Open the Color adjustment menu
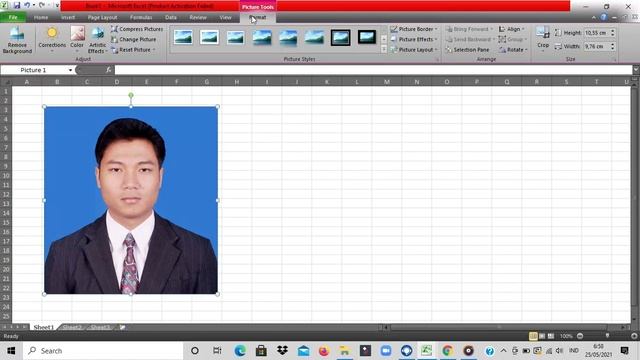The height and width of the screenshot is (360, 640). pos(77,39)
